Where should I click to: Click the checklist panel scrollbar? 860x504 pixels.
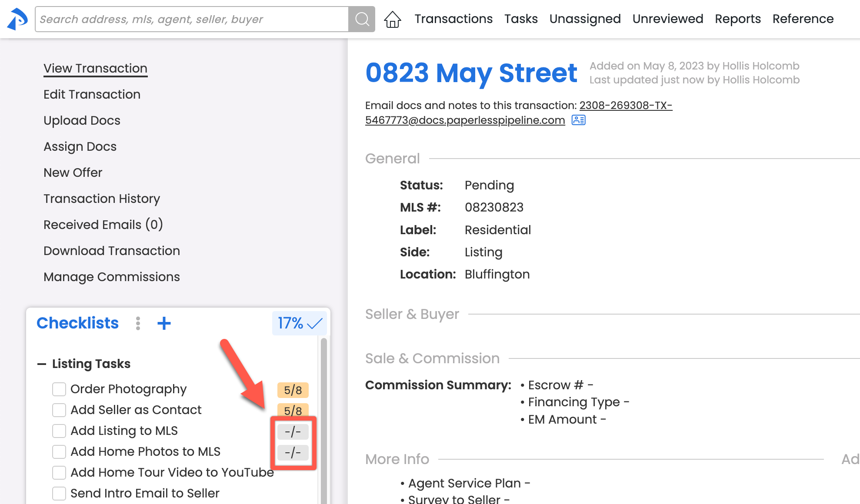point(323,417)
